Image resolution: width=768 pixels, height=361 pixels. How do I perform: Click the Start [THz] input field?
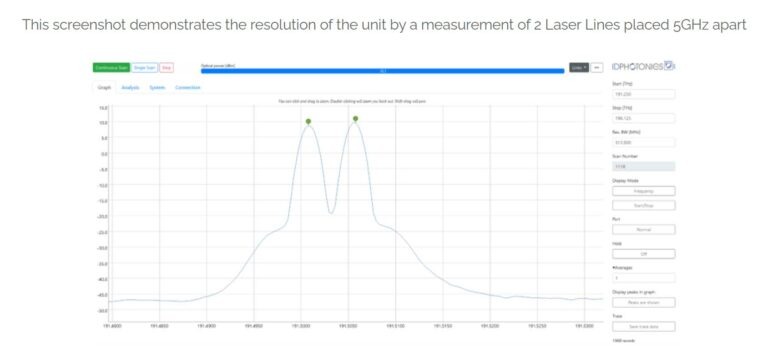click(644, 94)
